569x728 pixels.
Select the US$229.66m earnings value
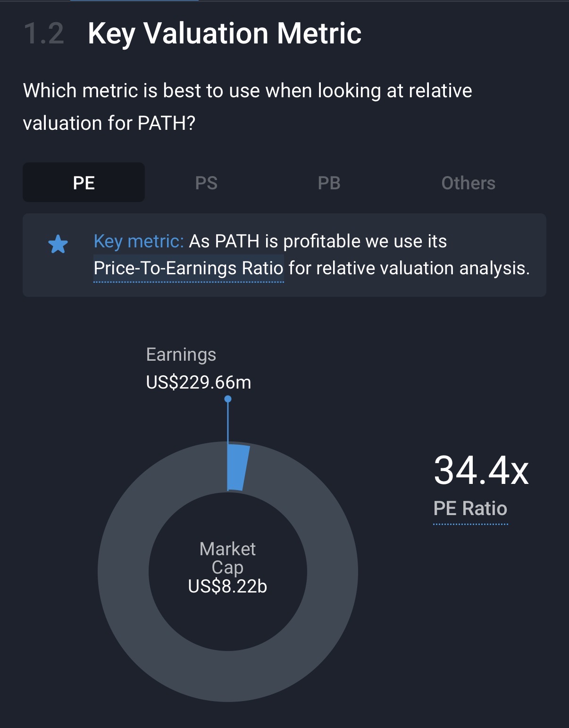pos(199,382)
